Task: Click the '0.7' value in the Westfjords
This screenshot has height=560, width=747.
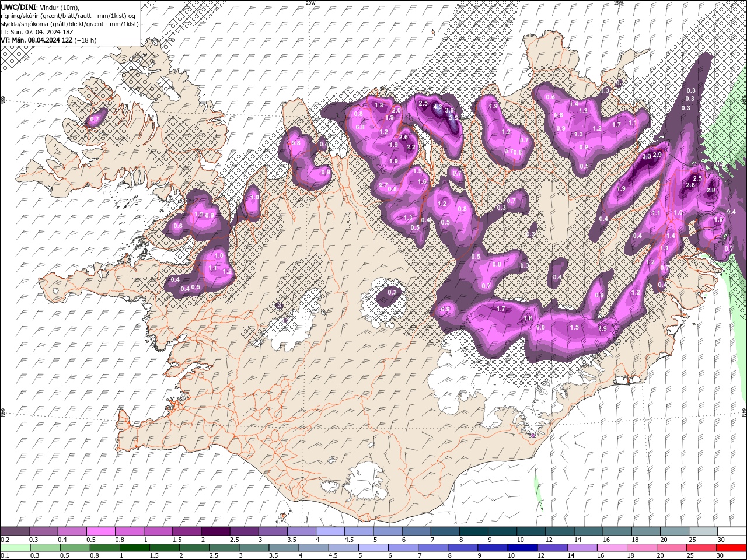Action: pyautogui.click(x=93, y=119)
